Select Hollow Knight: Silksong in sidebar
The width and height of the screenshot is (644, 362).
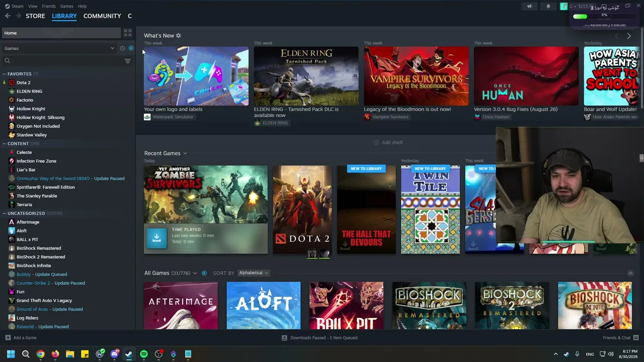(40, 118)
